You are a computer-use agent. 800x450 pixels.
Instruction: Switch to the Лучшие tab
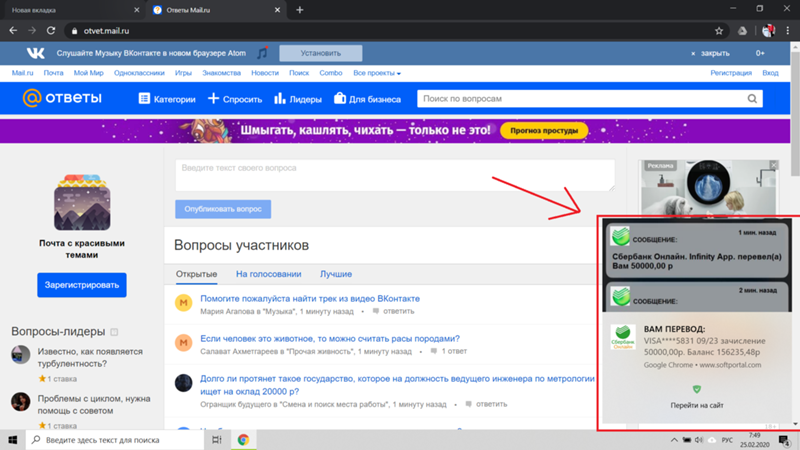coord(336,274)
